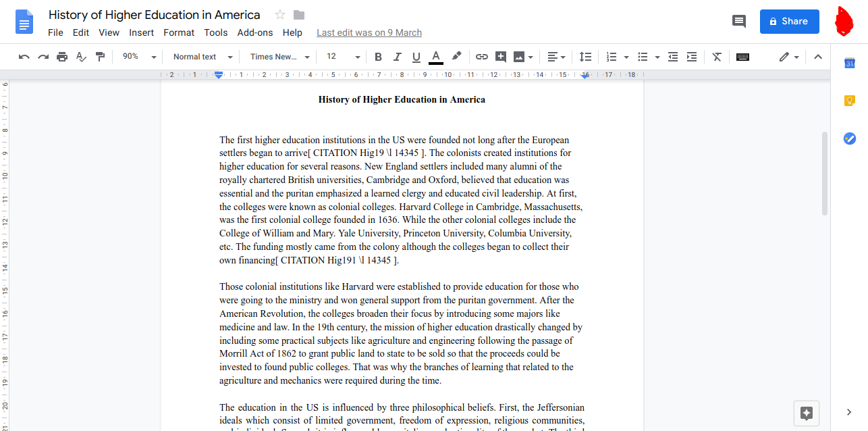Open the highlight color marker
Viewport: 868px width, 431px height.
tap(456, 57)
